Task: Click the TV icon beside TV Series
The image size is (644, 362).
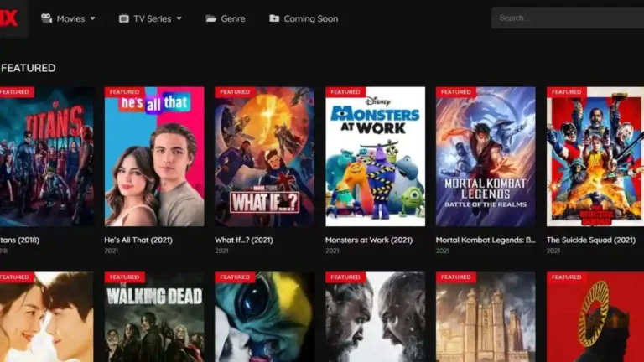Action: [123, 19]
